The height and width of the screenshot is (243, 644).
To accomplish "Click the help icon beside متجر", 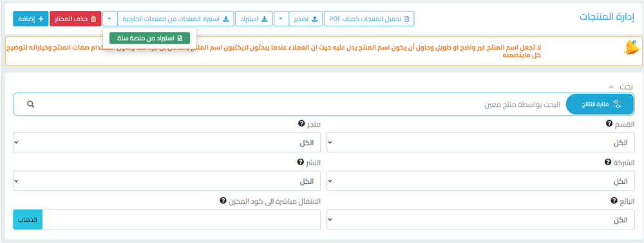I will 301,123.
